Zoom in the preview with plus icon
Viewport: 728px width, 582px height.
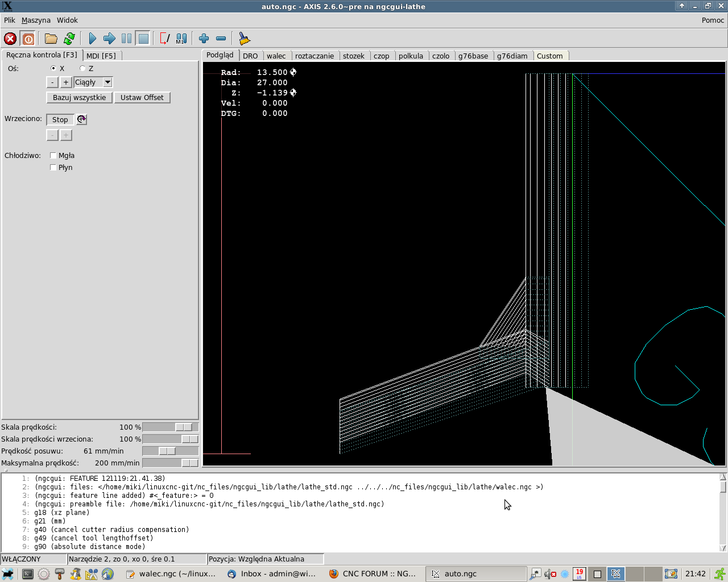coord(204,39)
